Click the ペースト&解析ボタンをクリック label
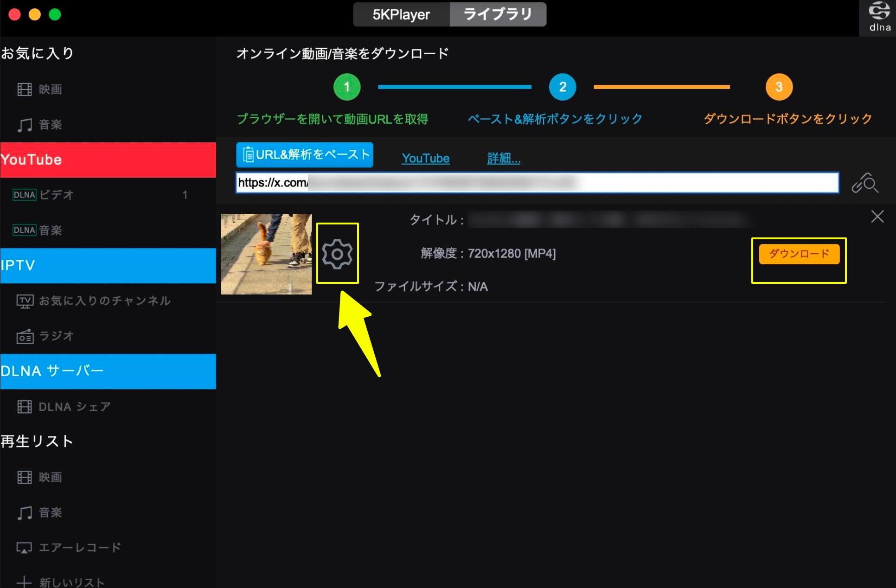 (x=555, y=119)
